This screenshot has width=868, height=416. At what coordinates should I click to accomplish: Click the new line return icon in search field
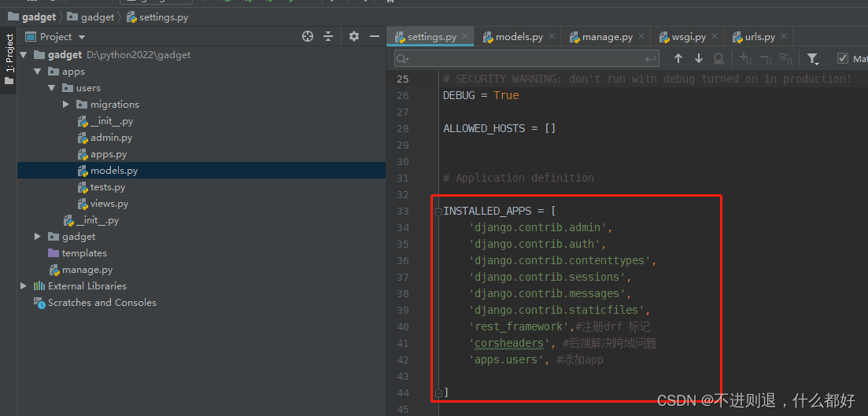coord(651,59)
